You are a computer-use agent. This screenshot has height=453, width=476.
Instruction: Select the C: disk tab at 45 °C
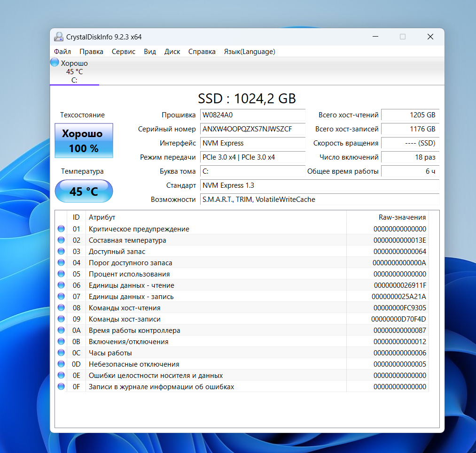pyautogui.click(x=74, y=72)
